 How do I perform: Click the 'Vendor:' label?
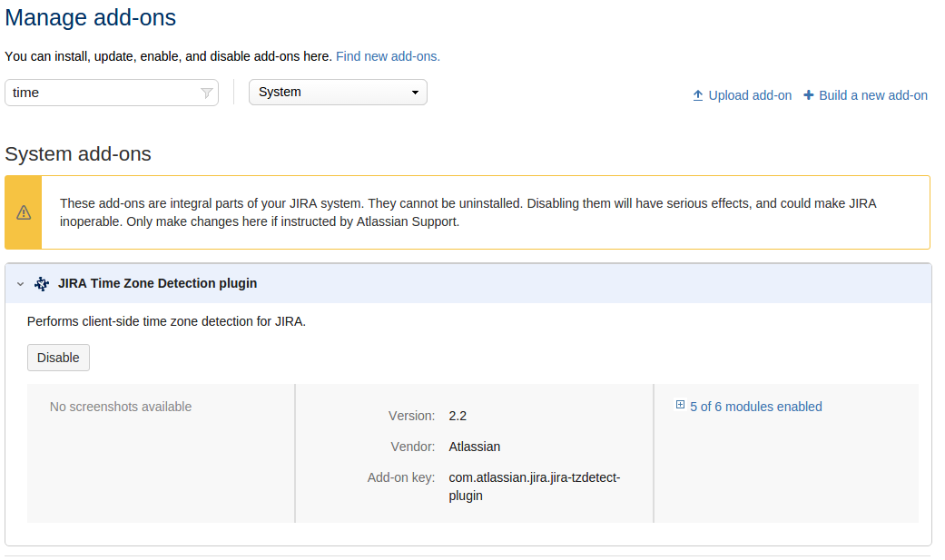coord(413,447)
